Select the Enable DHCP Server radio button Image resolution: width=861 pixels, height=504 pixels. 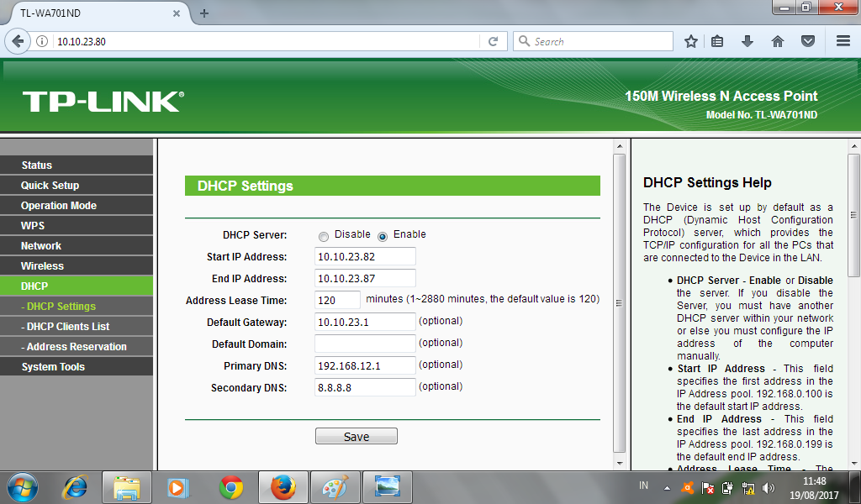(383, 236)
